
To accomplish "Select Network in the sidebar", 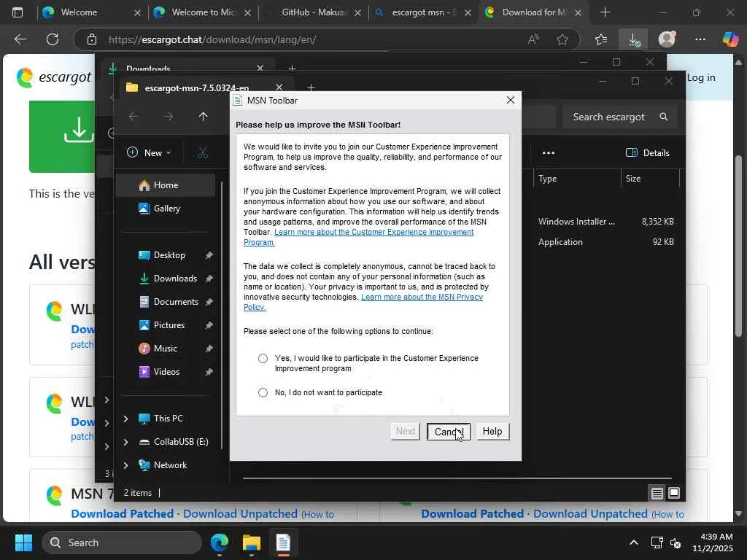I will (170, 464).
